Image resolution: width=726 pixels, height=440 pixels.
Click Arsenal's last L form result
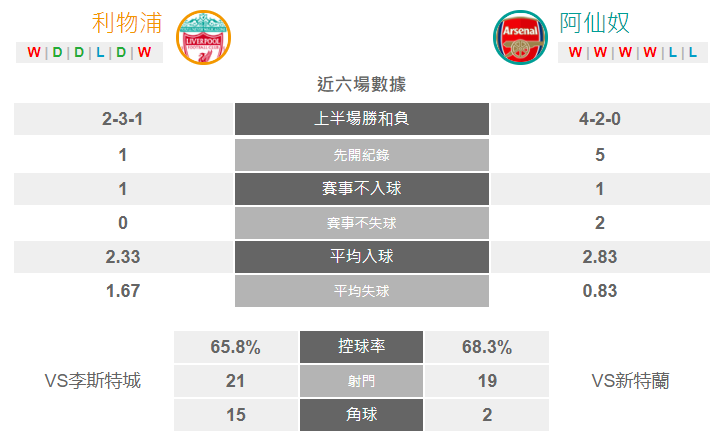tap(693, 52)
